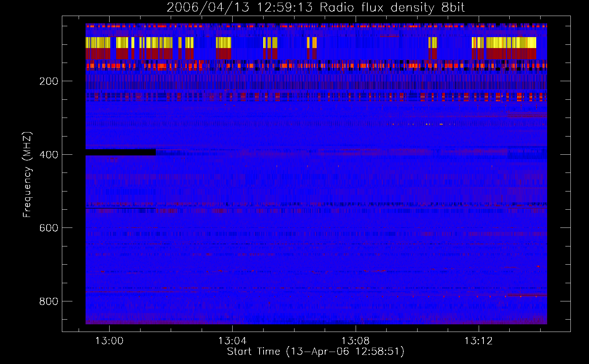This screenshot has height=364, width=589.
Task: Click the black data gap near 400 MHz
Action: (120, 152)
